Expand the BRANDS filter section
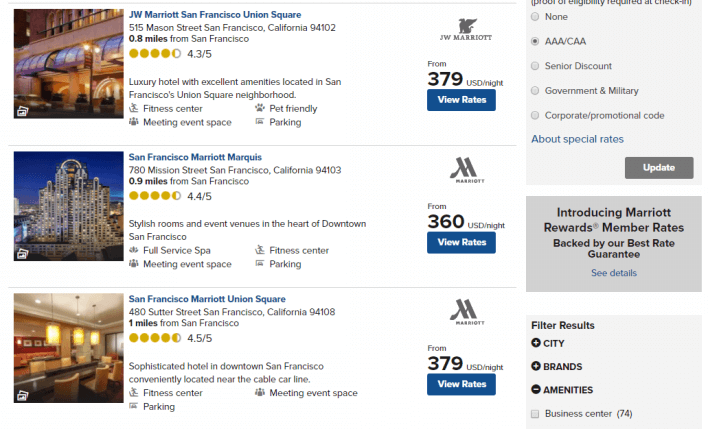708x429 pixels. [x=536, y=367]
